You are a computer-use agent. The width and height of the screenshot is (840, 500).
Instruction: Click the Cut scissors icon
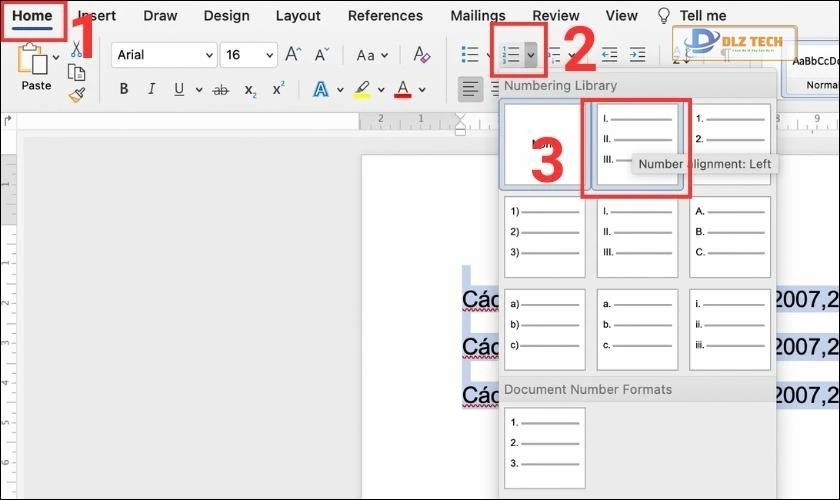[x=76, y=49]
